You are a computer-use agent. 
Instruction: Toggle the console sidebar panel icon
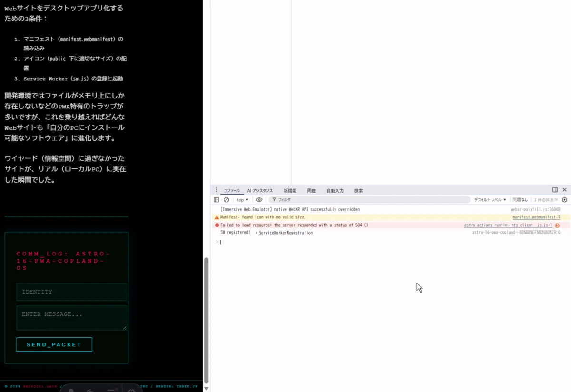(217, 200)
